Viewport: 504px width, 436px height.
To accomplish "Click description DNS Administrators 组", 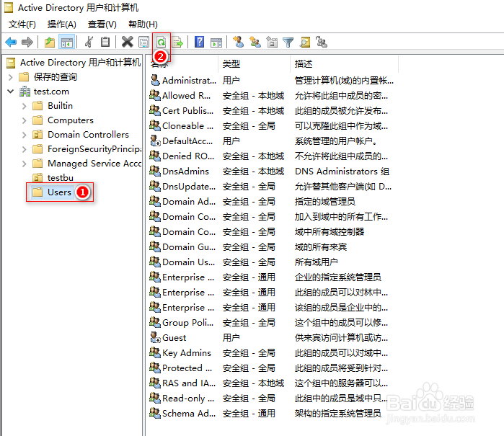I will [x=342, y=172].
